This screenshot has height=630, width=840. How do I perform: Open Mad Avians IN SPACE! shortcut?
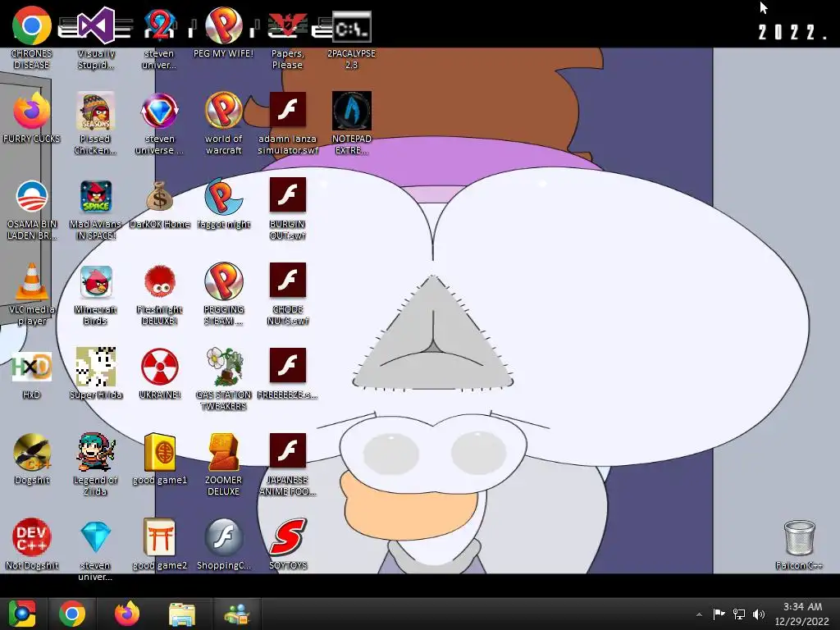click(95, 197)
